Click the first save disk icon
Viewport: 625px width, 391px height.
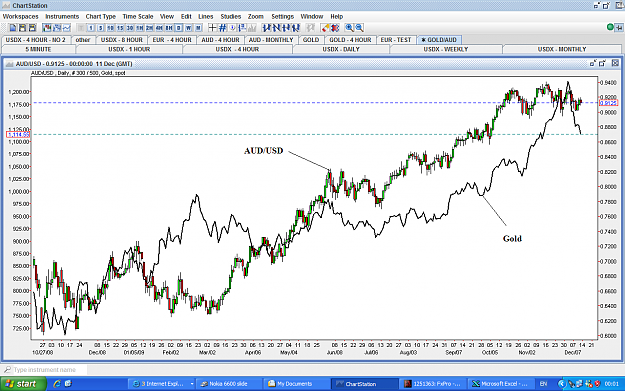22,28
